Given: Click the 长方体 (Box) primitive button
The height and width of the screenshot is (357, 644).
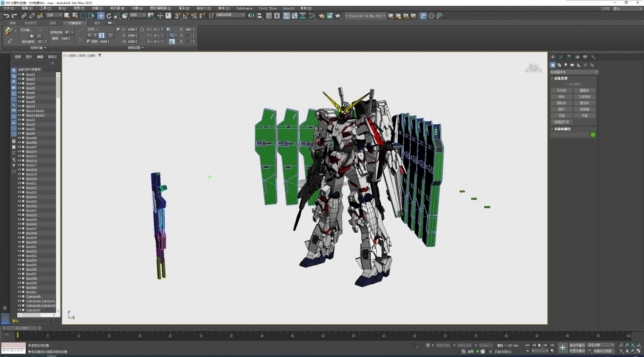Looking at the screenshot, I should pos(561,91).
